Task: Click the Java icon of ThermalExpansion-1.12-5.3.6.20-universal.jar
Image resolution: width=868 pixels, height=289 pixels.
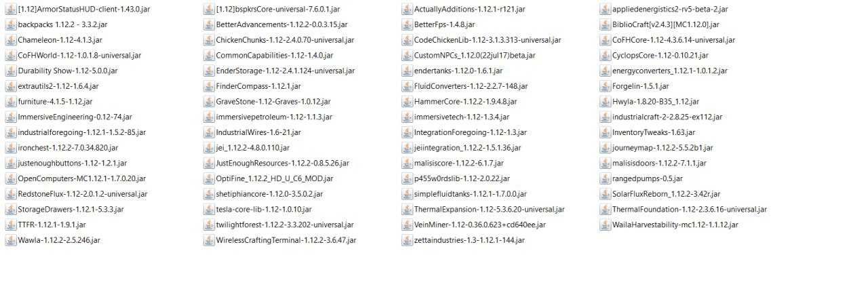Action: pyautogui.click(x=408, y=209)
